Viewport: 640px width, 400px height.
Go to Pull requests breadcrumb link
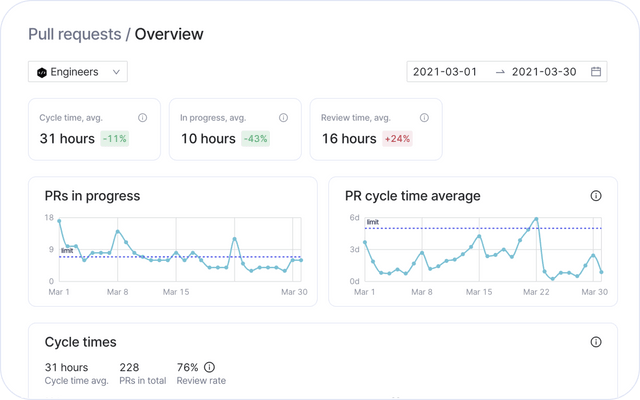pyautogui.click(x=74, y=34)
